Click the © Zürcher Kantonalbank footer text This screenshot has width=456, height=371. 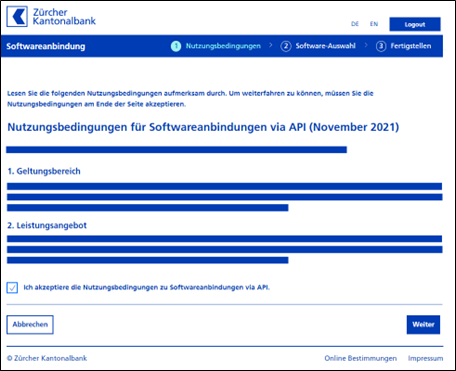pos(47,358)
